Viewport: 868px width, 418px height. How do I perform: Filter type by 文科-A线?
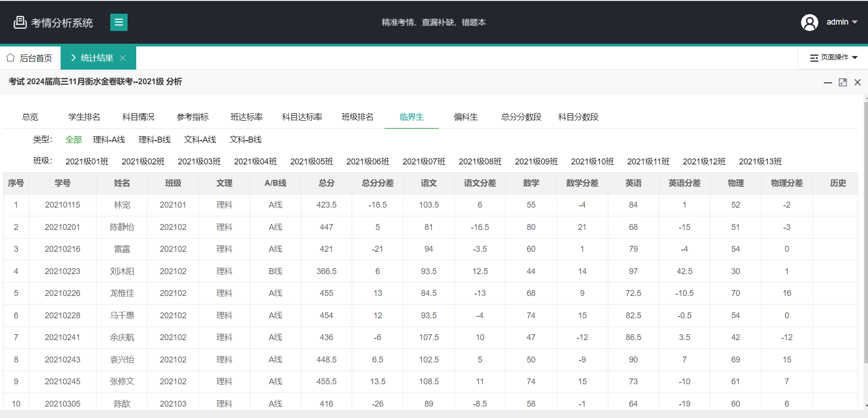tap(200, 139)
